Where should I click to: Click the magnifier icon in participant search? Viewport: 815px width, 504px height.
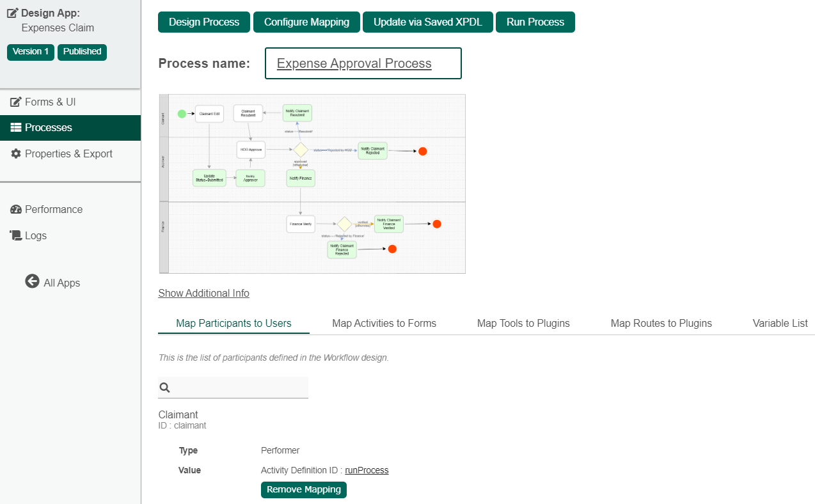[164, 388]
